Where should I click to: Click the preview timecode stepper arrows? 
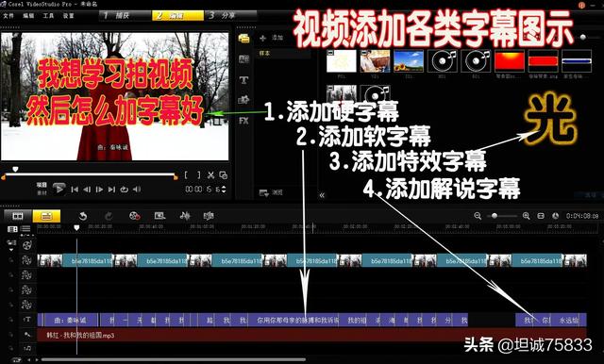pos(224,190)
